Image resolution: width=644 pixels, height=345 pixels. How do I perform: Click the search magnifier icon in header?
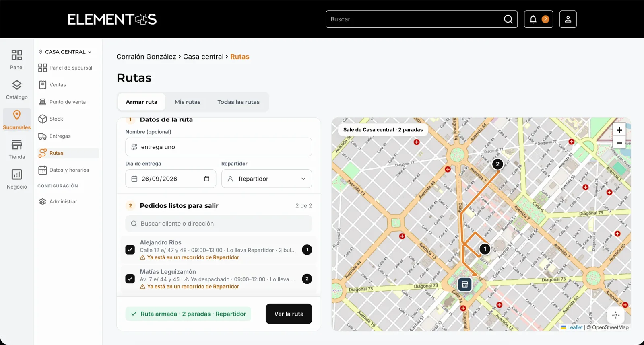508,19
